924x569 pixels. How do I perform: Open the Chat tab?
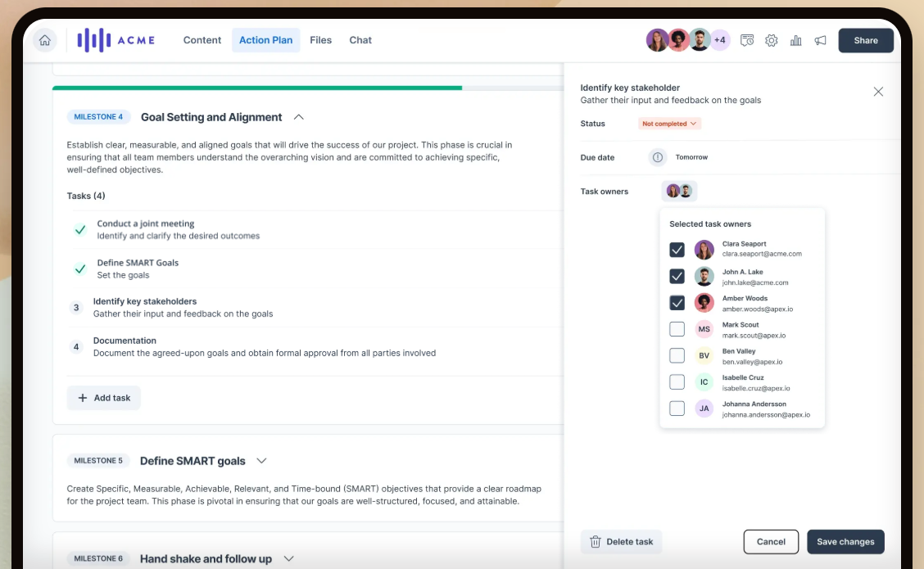point(360,40)
